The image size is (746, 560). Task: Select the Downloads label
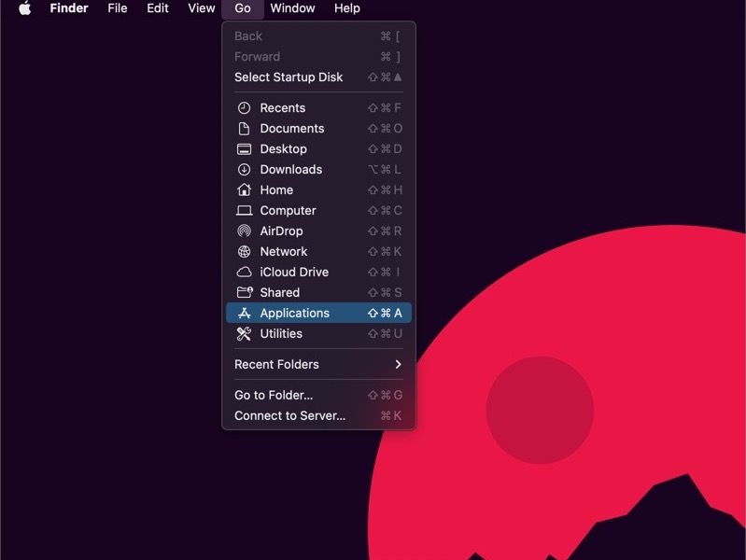click(291, 169)
